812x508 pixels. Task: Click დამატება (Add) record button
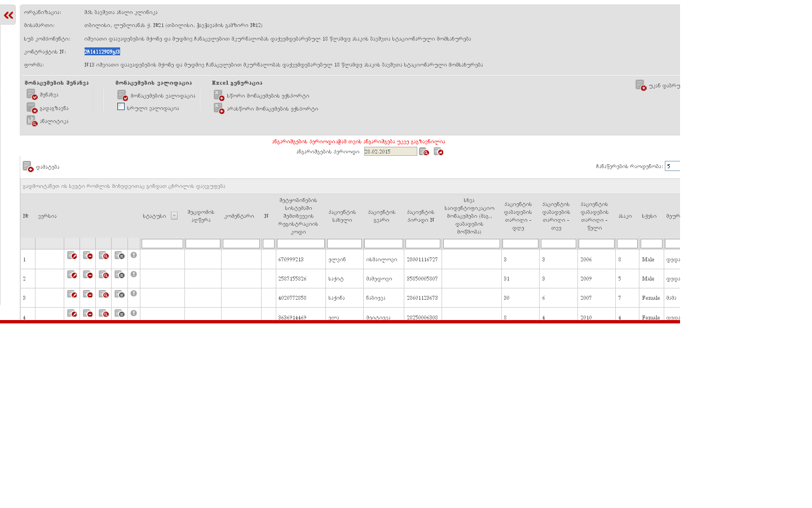(28, 167)
